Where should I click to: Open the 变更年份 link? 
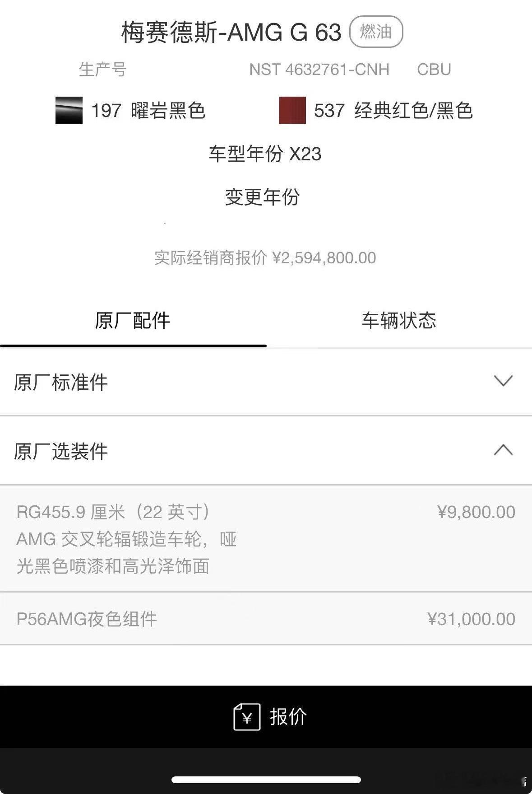click(x=262, y=197)
